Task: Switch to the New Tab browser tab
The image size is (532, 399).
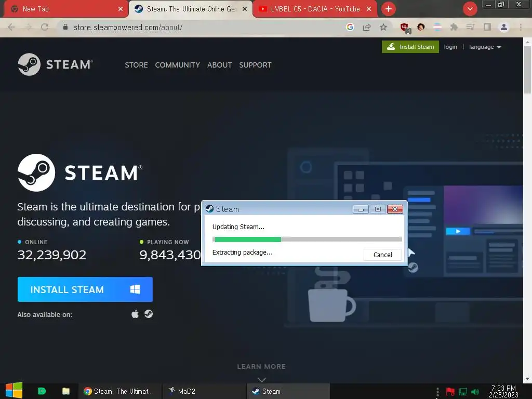Action: [65, 9]
